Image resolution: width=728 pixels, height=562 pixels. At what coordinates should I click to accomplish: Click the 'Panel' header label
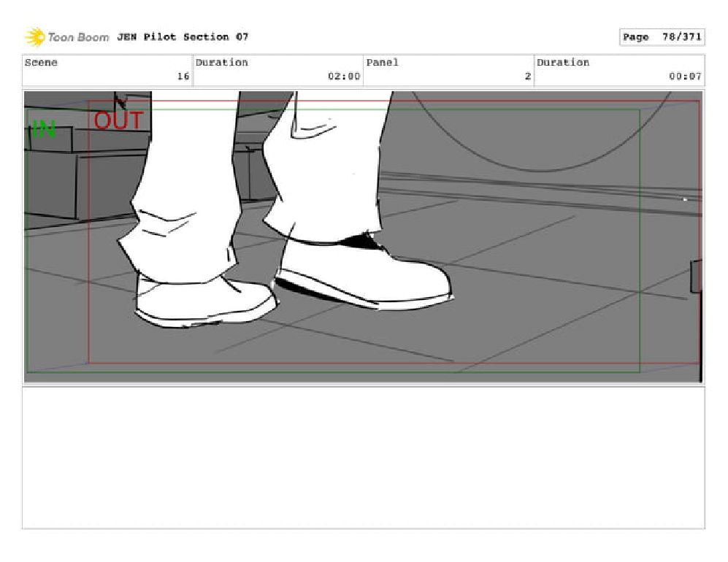click(x=383, y=63)
